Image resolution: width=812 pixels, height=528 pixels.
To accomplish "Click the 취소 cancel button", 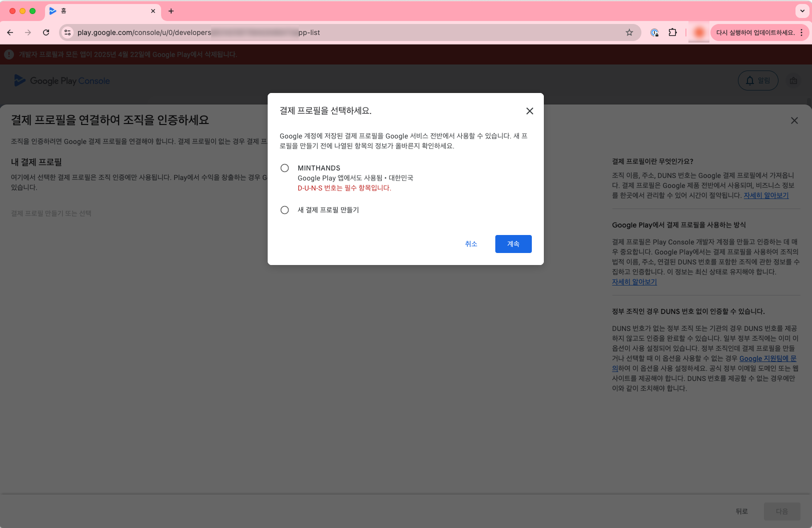I will (x=471, y=244).
